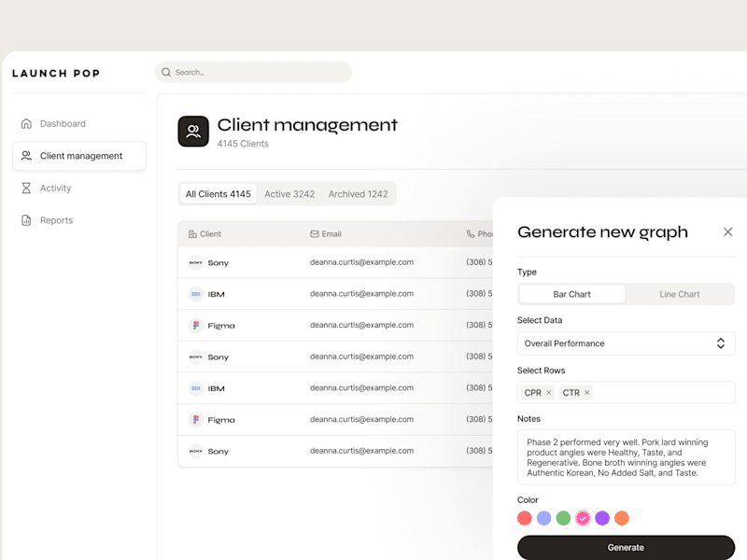This screenshot has height=560, width=747.
Task: Remove the CPR tag with its x
Action: point(549,392)
